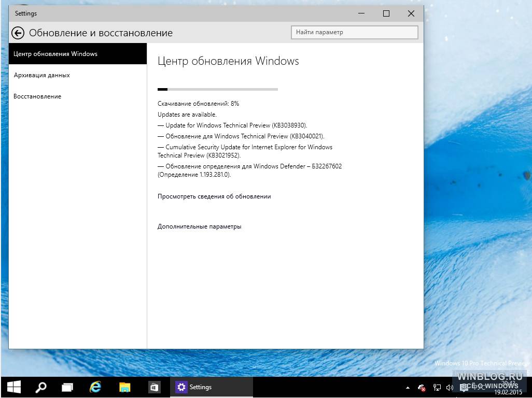Open "Просмотреть сведения об обновлении" link
The width and height of the screenshot is (532, 398).
point(214,196)
